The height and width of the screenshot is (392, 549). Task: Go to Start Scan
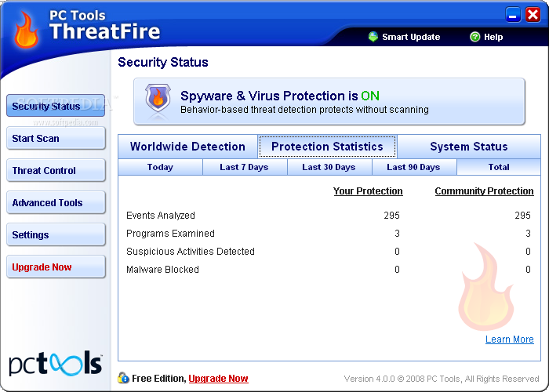(55, 139)
